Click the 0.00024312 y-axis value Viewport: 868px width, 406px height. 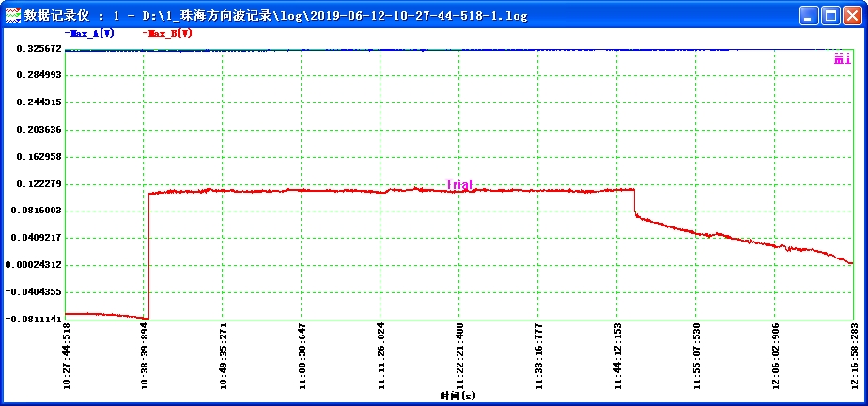click(33, 265)
